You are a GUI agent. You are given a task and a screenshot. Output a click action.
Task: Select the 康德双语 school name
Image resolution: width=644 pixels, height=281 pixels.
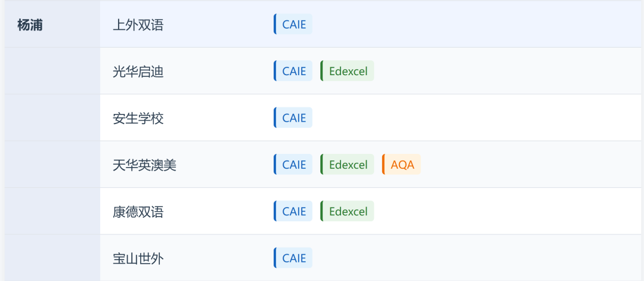(138, 212)
